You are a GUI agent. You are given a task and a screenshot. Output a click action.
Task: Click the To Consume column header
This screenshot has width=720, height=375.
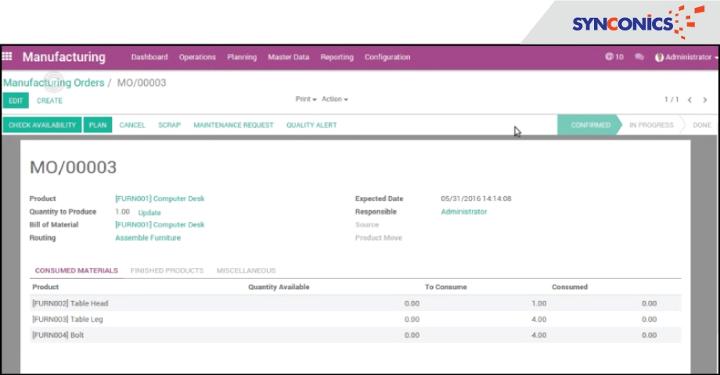tap(446, 287)
